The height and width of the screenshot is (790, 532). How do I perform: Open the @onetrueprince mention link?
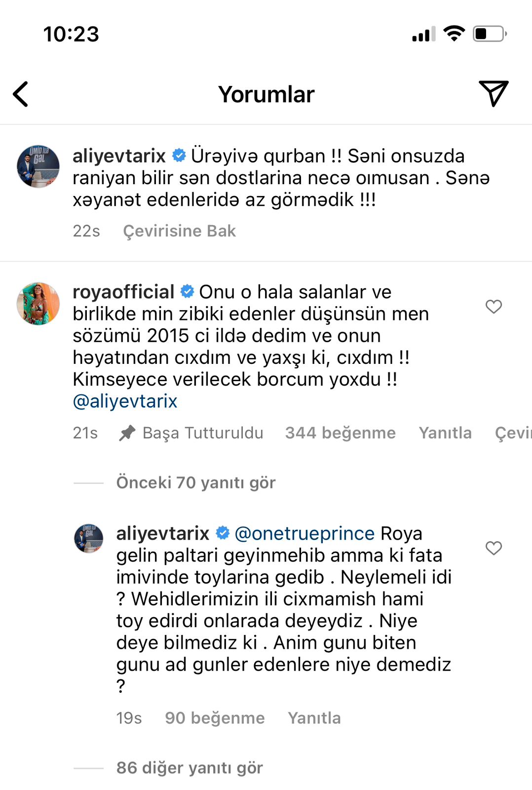tap(304, 533)
